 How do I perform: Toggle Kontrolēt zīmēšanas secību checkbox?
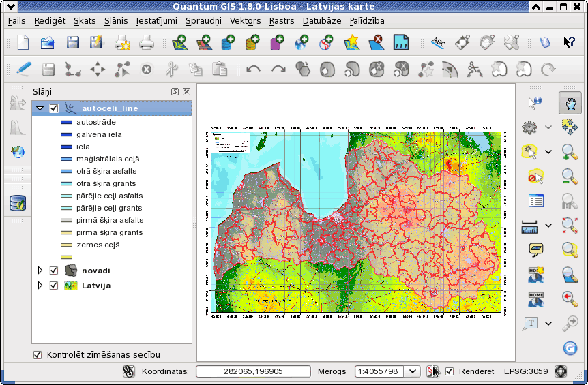(x=38, y=354)
